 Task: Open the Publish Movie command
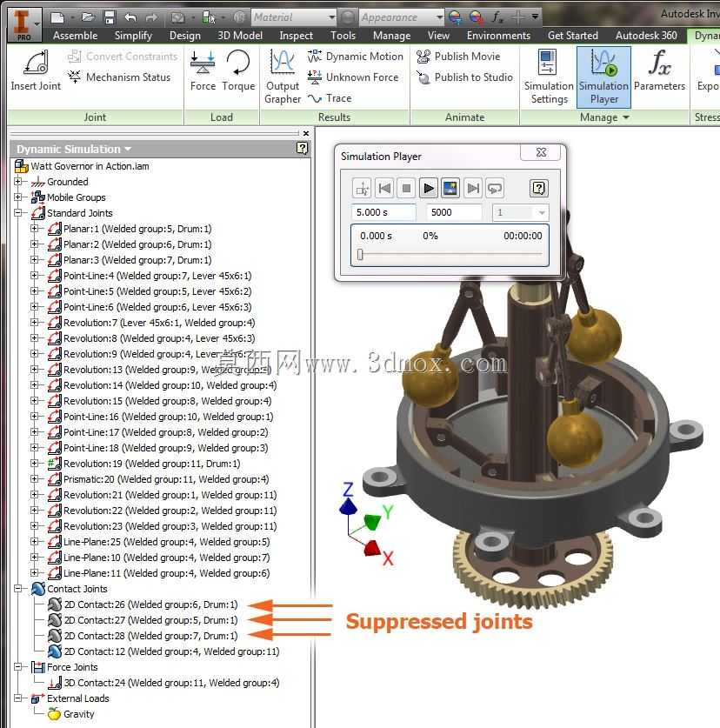[x=458, y=57]
